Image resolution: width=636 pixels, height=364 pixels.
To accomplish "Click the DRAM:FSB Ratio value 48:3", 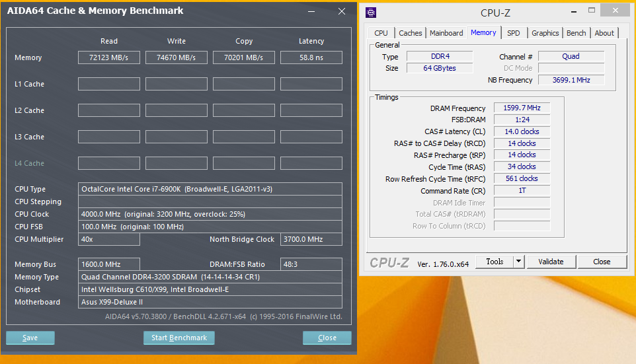I will click(311, 264).
